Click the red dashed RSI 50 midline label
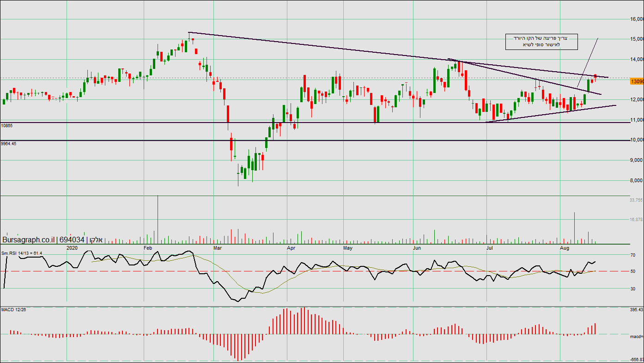Image resolution: width=644 pixels, height=363 pixels. 632,271
